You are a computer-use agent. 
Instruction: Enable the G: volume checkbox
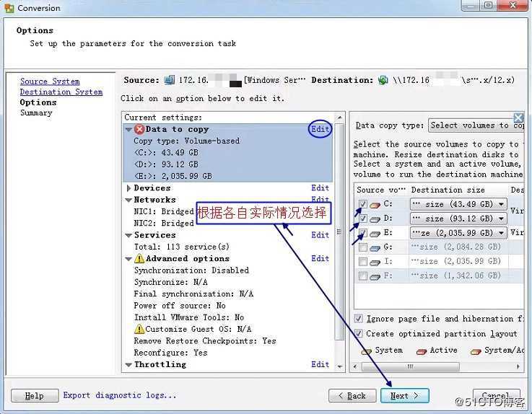(x=362, y=247)
